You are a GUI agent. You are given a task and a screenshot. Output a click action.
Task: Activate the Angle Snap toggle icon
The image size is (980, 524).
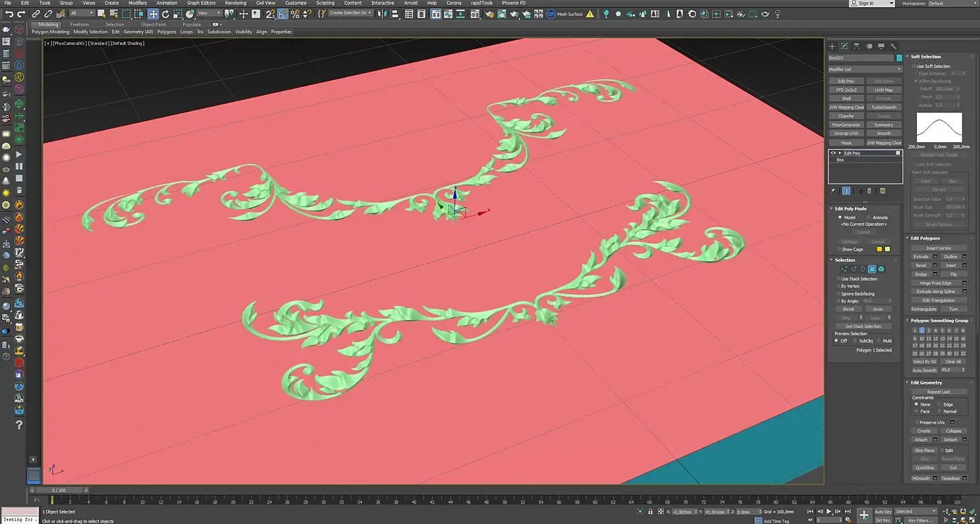pyautogui.click(x=283, y=14)
